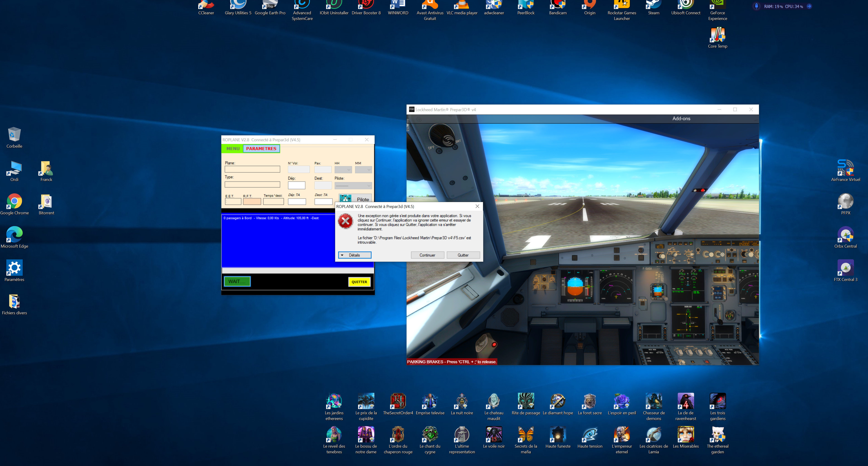Click the yellow QUITTER button
The image size is (868, 466).
tap(359, 282)
